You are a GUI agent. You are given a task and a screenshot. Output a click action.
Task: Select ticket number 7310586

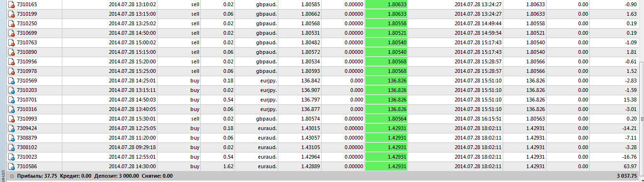tap(27, 166)
